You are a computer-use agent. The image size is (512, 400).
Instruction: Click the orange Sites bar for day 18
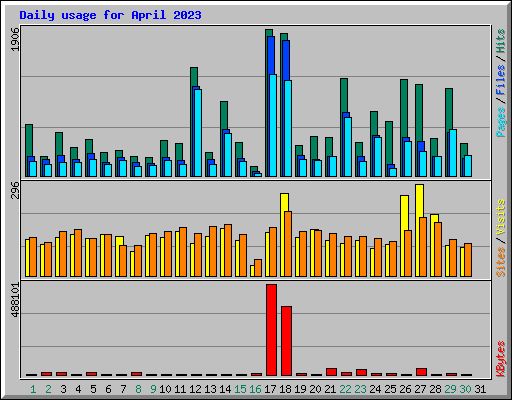(x=288, y=244)
